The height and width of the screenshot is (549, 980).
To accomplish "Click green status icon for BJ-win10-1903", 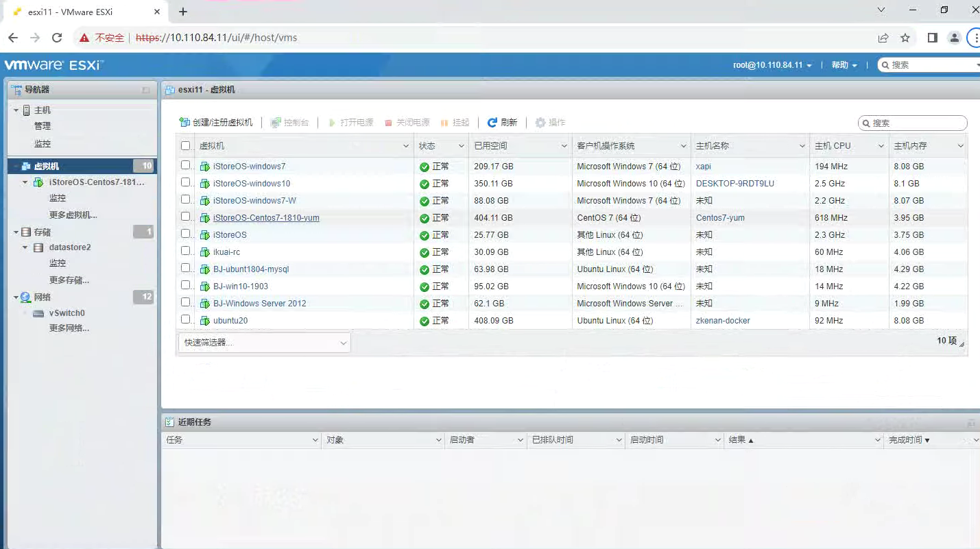I will (x=425, y=286).
